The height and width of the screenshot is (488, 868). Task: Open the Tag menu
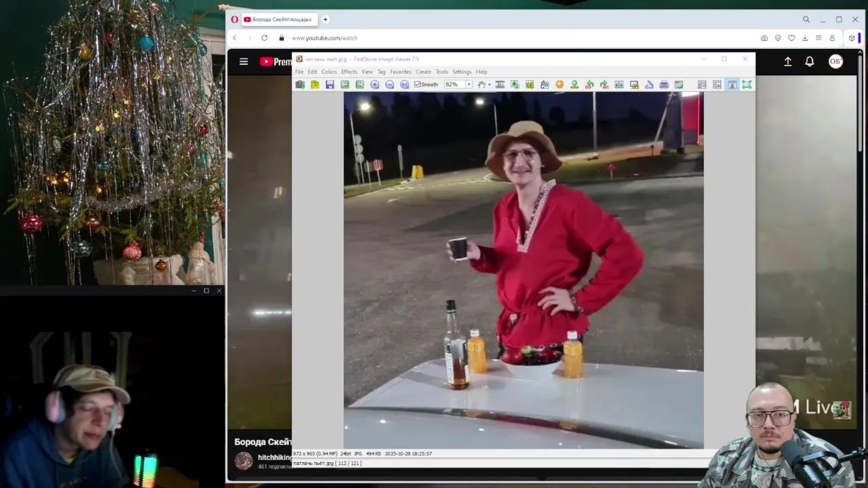(x=381, y=72)
